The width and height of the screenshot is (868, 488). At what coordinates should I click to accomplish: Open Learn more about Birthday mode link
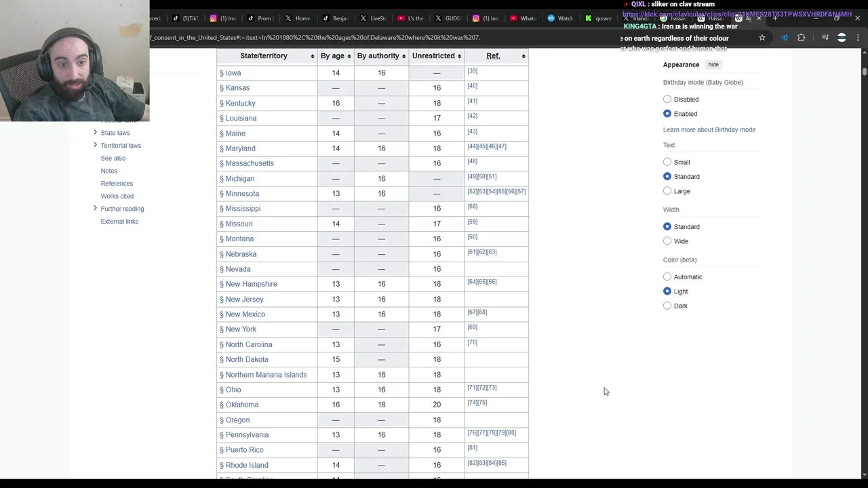[709, 129]
